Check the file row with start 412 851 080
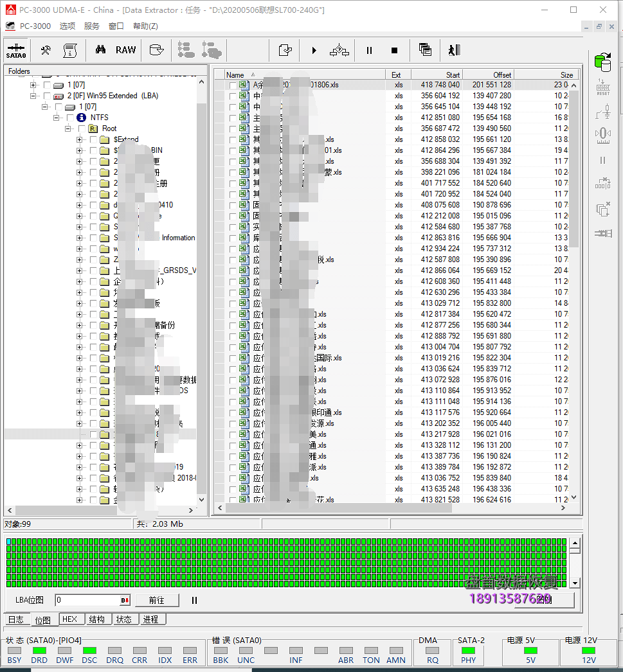This screenshot has height=672, width=623. click(x=232, y=118)
